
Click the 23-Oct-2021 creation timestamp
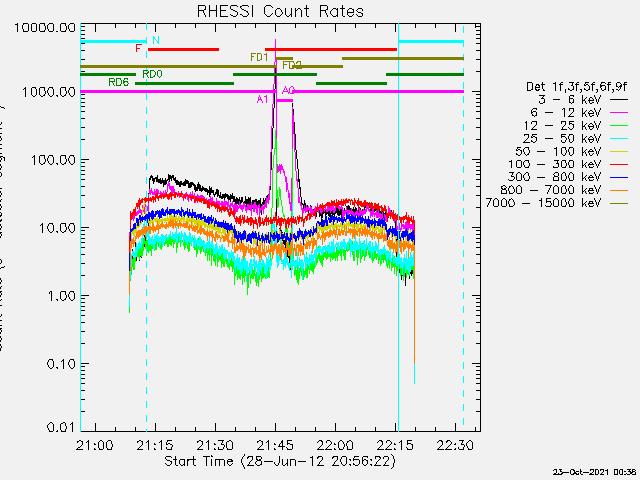[596, 472]
